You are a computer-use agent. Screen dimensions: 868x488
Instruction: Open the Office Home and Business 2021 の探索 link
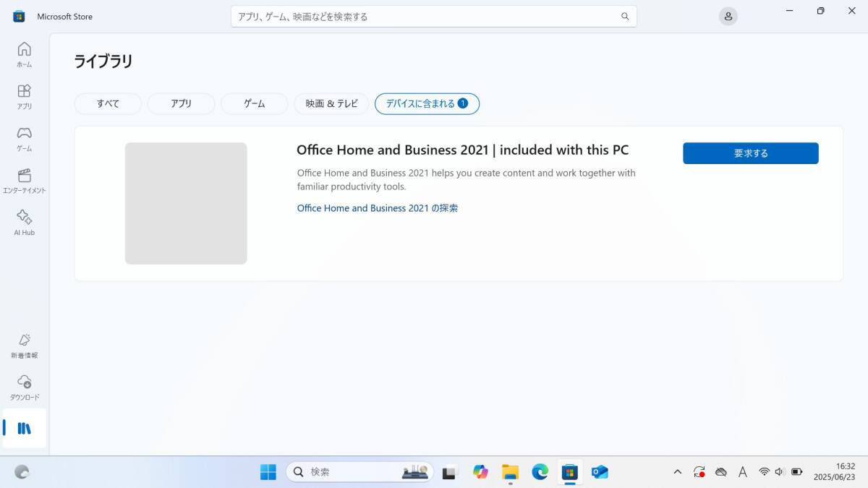point(377,208)
